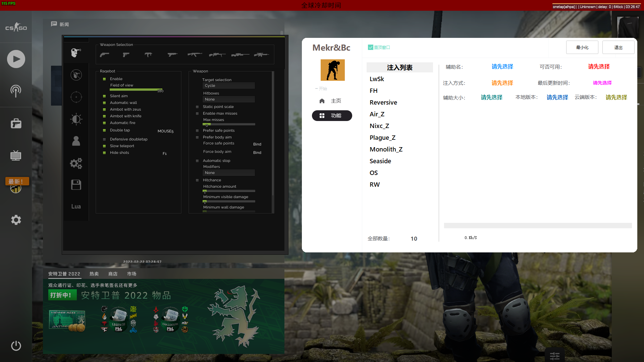Image resolution: width=644 pixels, height=362 pixels.
Task: Open CS:GO inventory briefcase icon
Action: 16,123
